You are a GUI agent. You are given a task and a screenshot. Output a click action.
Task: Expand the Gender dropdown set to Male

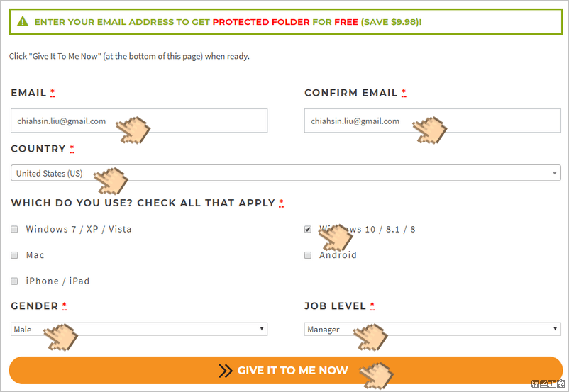[x=139, y=329]
